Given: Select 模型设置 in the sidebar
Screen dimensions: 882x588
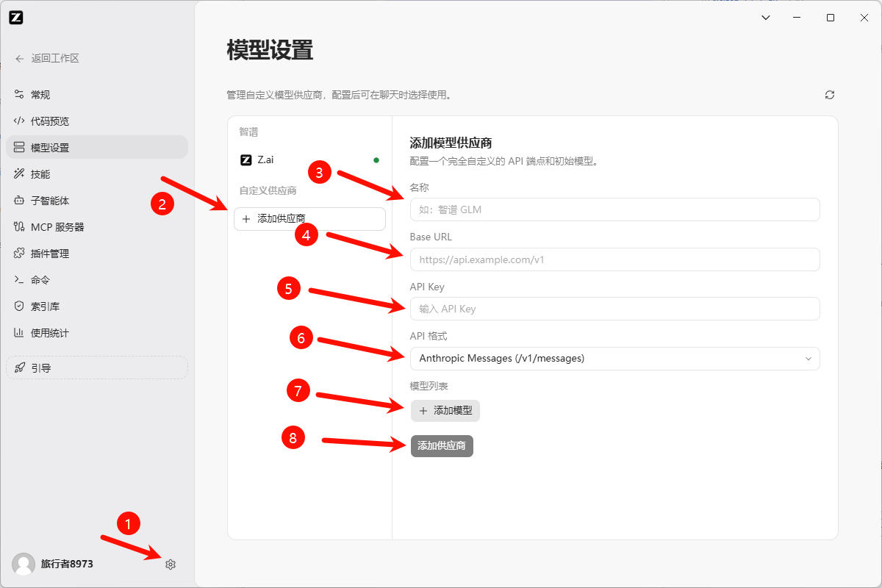Looking at the screenshot, I should 97,148.
